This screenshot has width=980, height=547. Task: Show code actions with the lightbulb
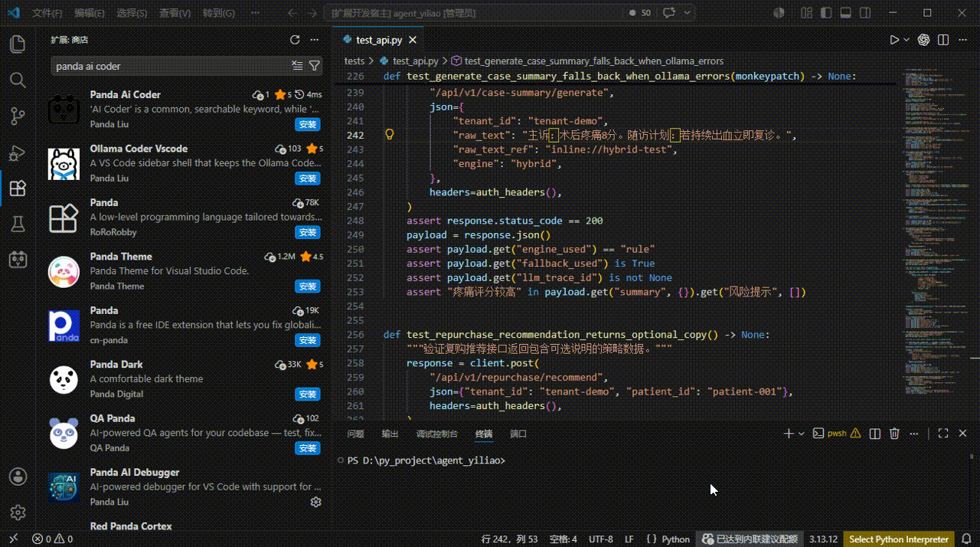(389, 135)
